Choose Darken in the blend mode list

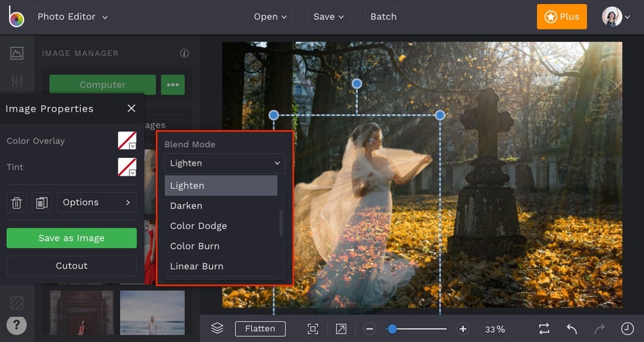[x=221, y=206]
